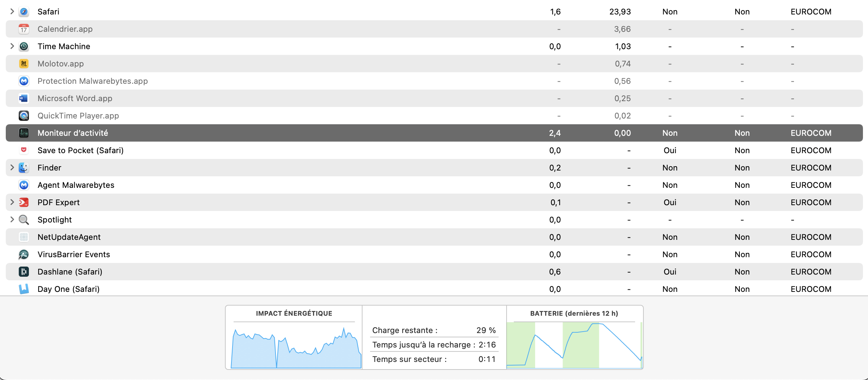The height and width of the screenshot is (380, 868).
Task: Select the NetUpdateAgent process name
Action: (x=69, y=237)
